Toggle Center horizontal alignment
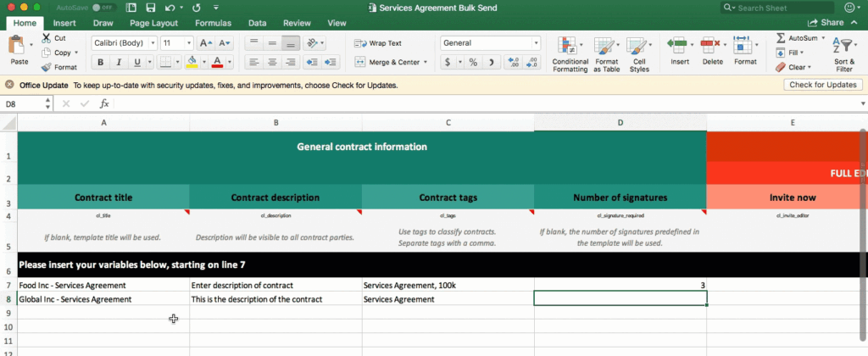The image size is (868, 356). 272,62
